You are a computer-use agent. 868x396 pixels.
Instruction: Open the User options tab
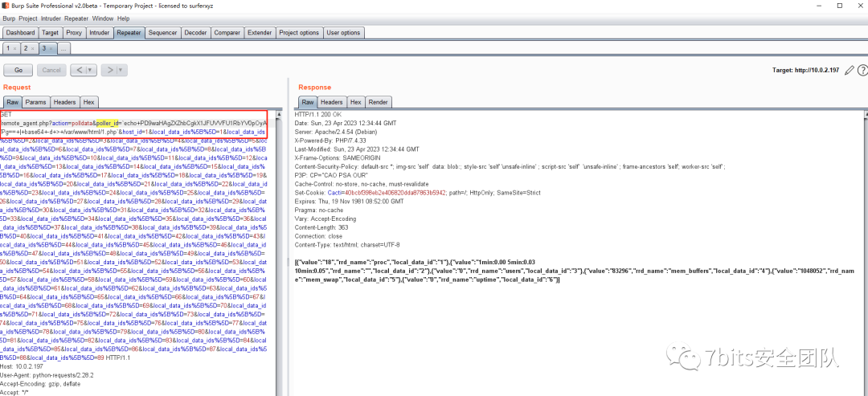coord(343,33)
